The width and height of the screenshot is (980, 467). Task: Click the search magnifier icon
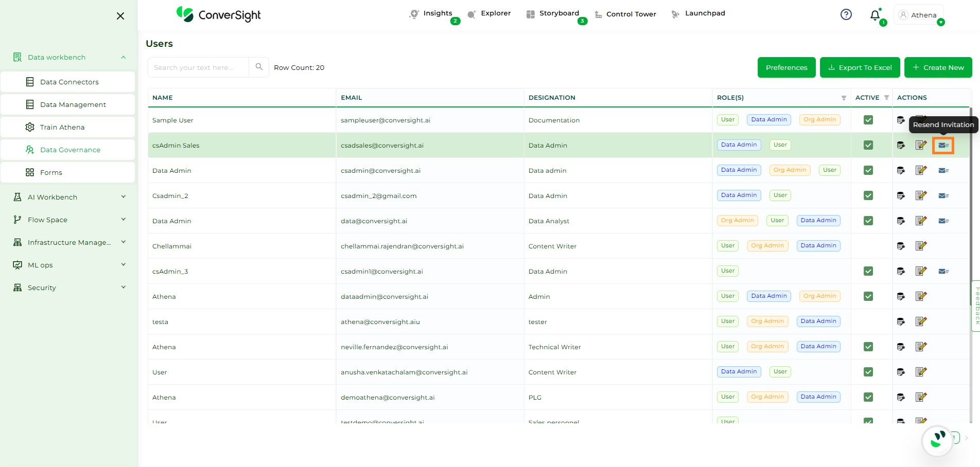point(259,67)
